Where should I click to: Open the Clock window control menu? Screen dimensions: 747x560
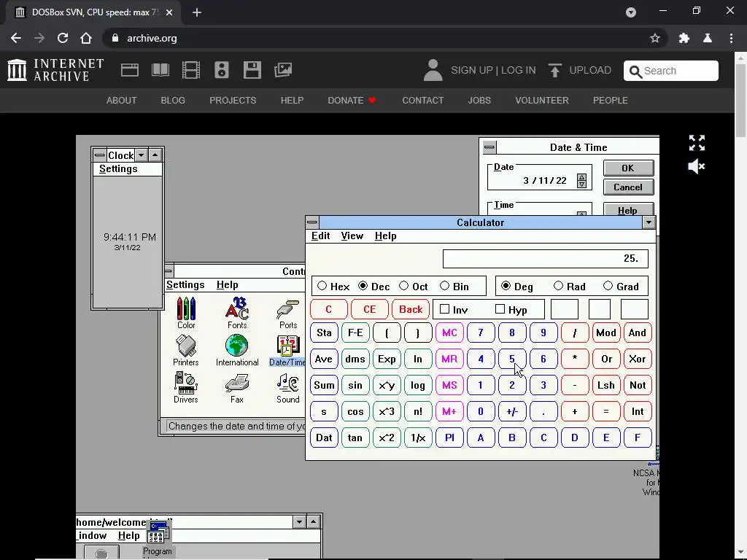(99, 155)
